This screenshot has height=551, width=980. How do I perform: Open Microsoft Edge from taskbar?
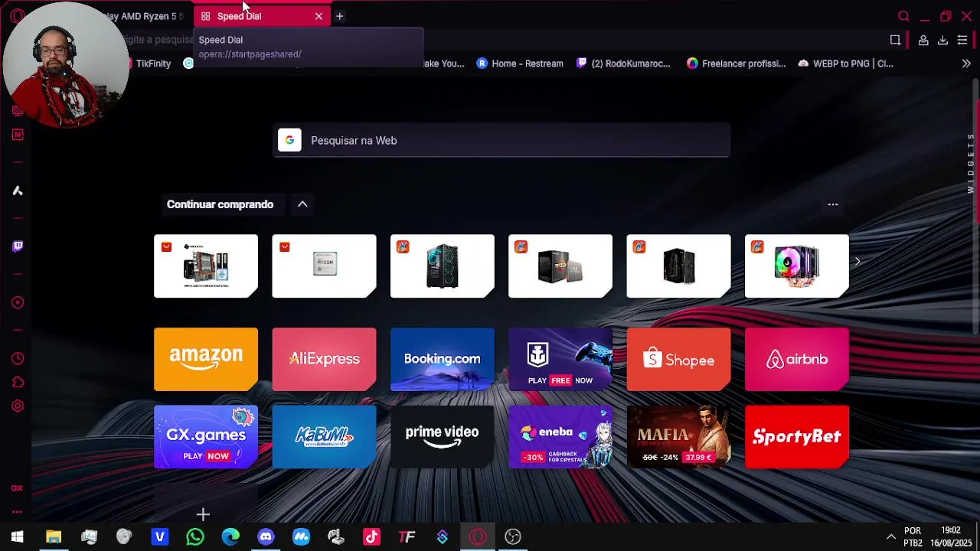(230, 536)
